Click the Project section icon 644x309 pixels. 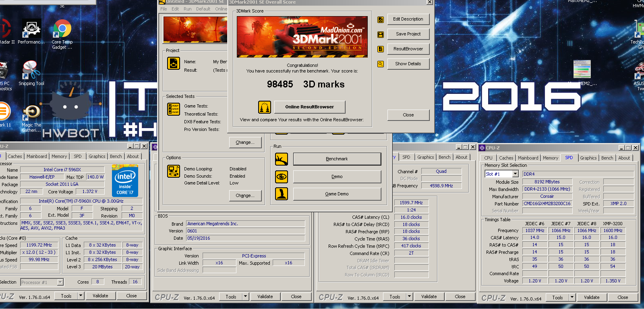click(174, 63)
